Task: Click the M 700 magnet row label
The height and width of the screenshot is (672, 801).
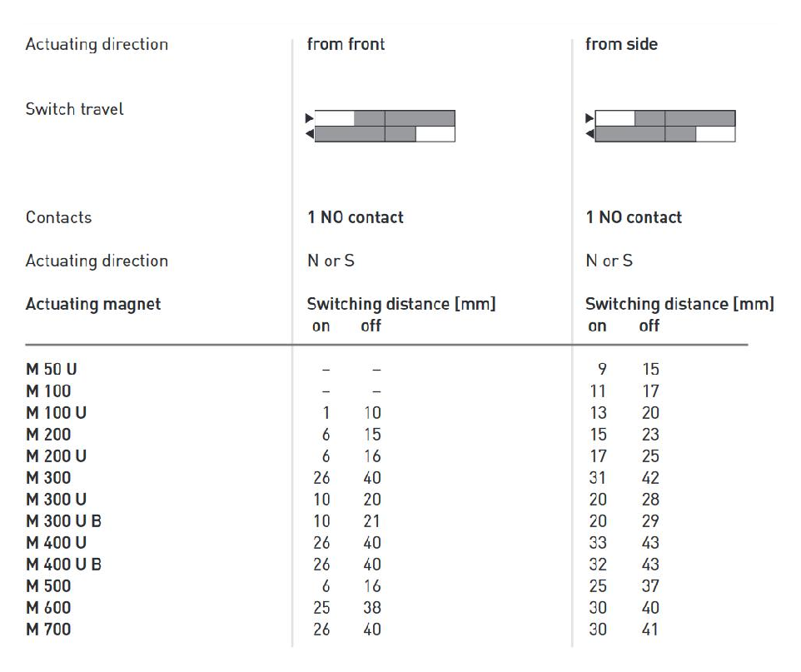Action: click(48, 630)
